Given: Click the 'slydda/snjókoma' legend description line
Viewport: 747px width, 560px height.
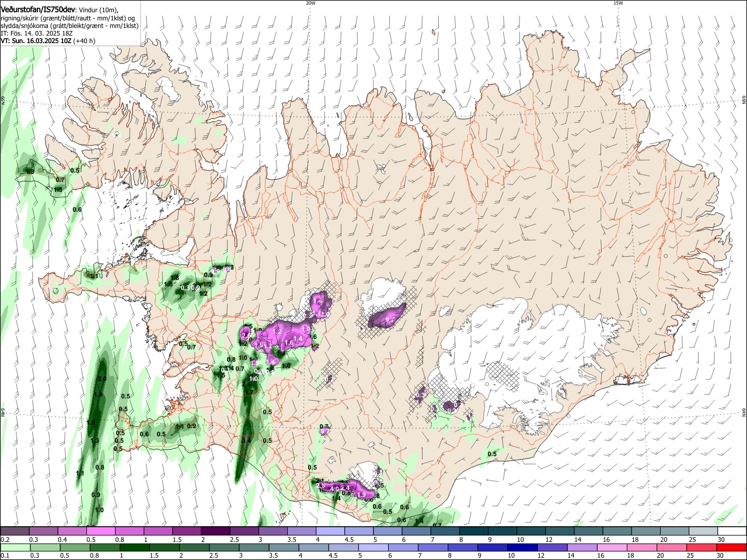Looking at the screenshot, I should click(x=69, y=26).
